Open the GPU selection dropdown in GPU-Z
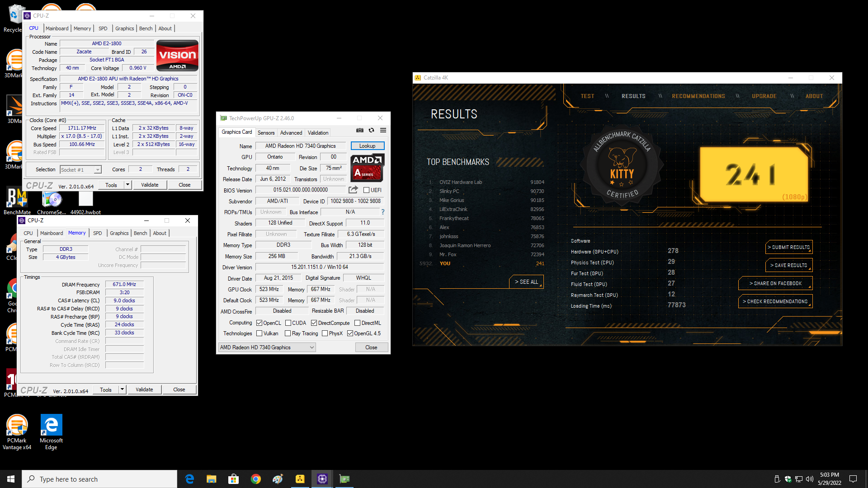 267,347
